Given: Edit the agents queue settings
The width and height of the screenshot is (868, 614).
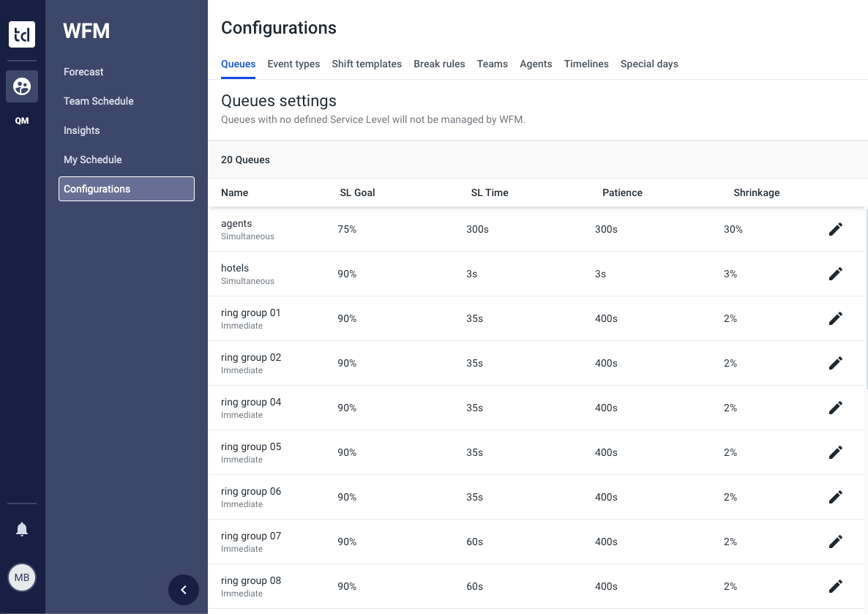Looking at the screenshot, I should 836,229.
